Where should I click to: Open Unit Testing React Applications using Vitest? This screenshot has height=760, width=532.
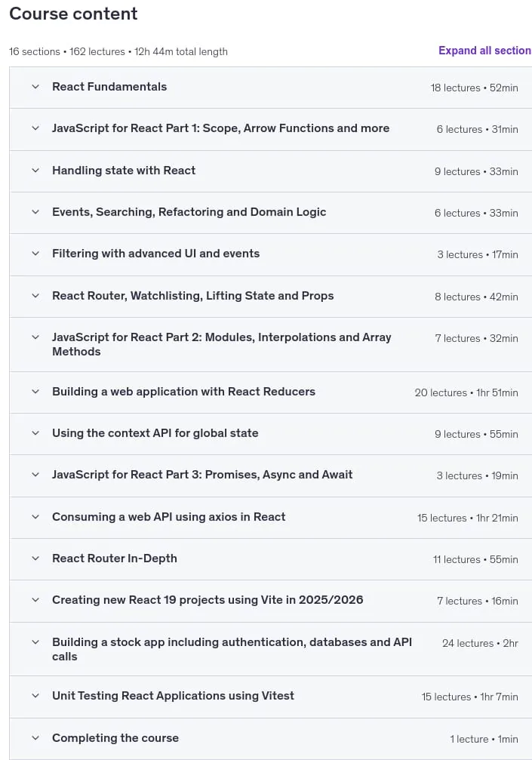coord(35,696)
